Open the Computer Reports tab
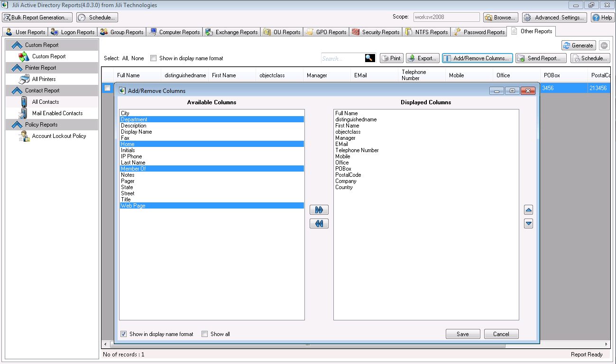This screenshot has width=616, height=364. (x=175, y=32)
